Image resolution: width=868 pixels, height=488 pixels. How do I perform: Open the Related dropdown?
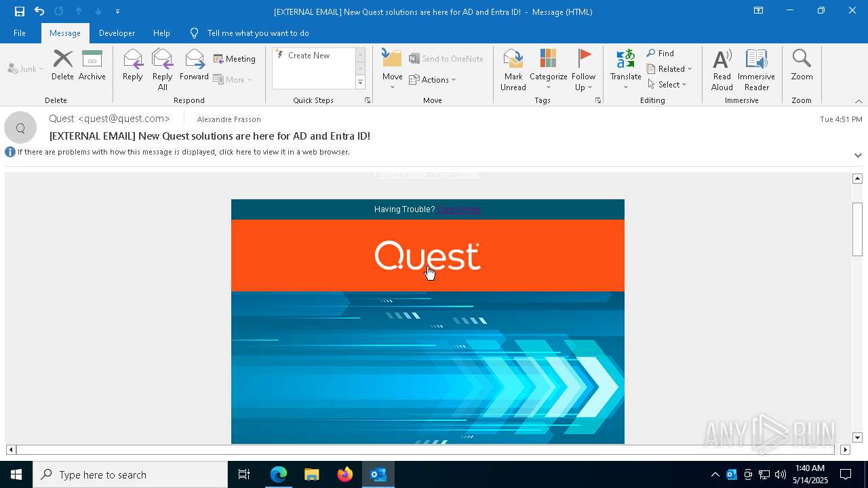tap(669, 69)
